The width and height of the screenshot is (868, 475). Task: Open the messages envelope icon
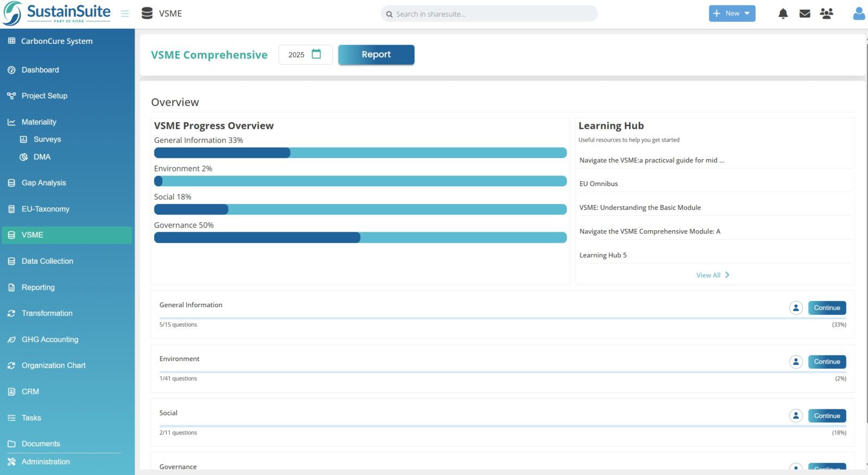pos(805,14)
